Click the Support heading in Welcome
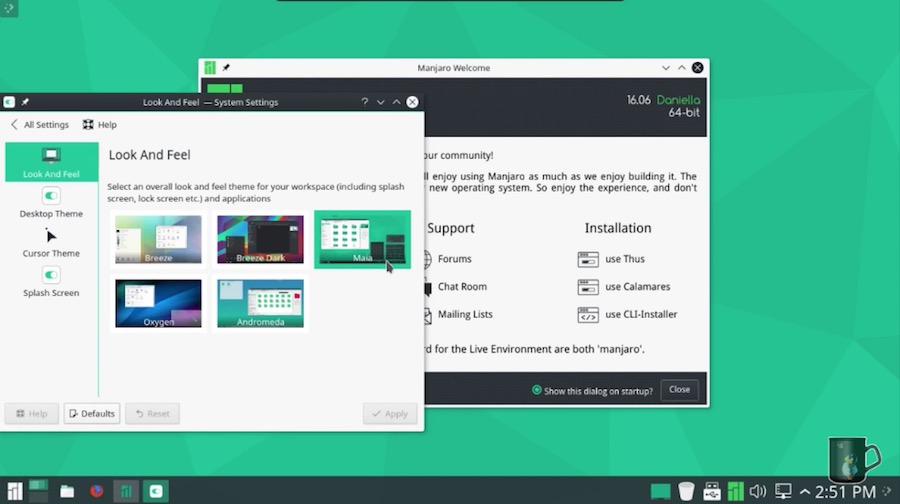This screenshot has width=900, height=504. coord(451,228)
